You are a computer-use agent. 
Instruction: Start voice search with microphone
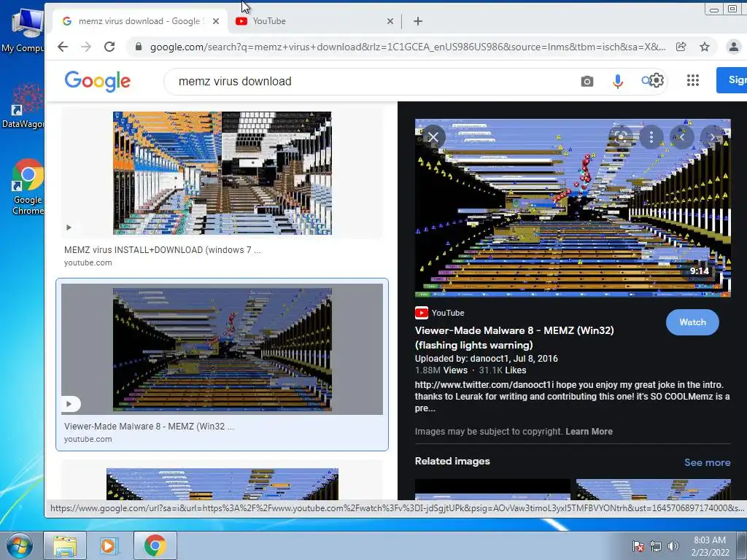click(x=617, y=82)
